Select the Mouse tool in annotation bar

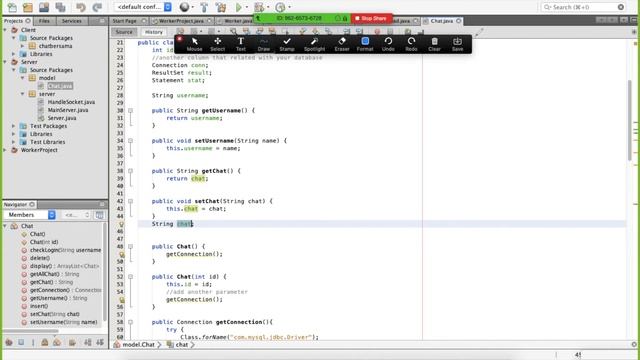(x=194, y=44)
